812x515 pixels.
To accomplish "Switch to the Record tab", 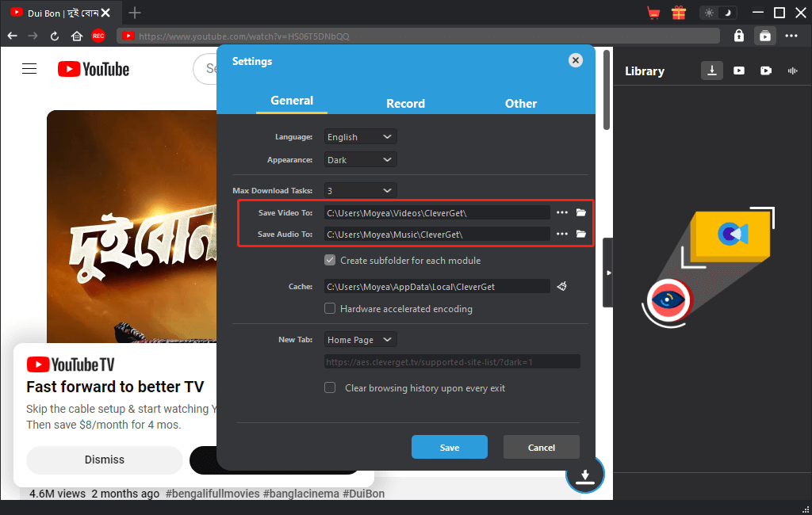I will click(x=405, y=104).
